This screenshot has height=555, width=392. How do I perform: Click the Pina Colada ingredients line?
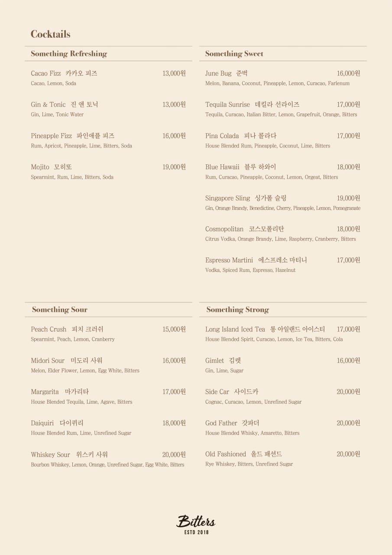[267, 146]
